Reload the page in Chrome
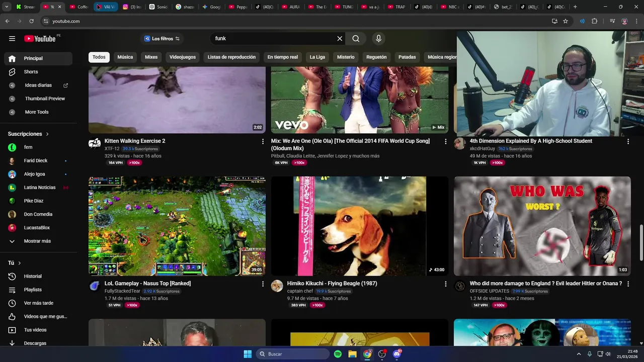Viewport: 644px width, 362px height. 31,21
